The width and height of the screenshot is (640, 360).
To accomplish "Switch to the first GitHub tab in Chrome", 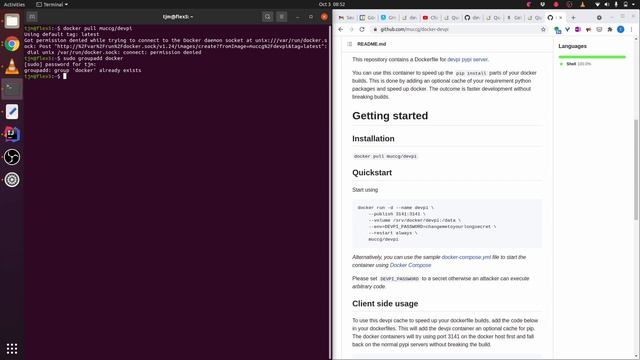I will pyautogui.click(x=472, y=18).
